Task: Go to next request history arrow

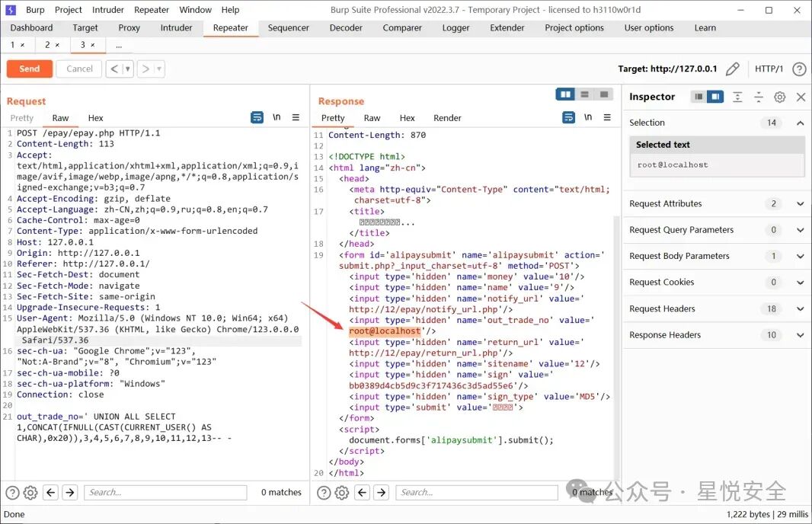Action: [145, 69]
